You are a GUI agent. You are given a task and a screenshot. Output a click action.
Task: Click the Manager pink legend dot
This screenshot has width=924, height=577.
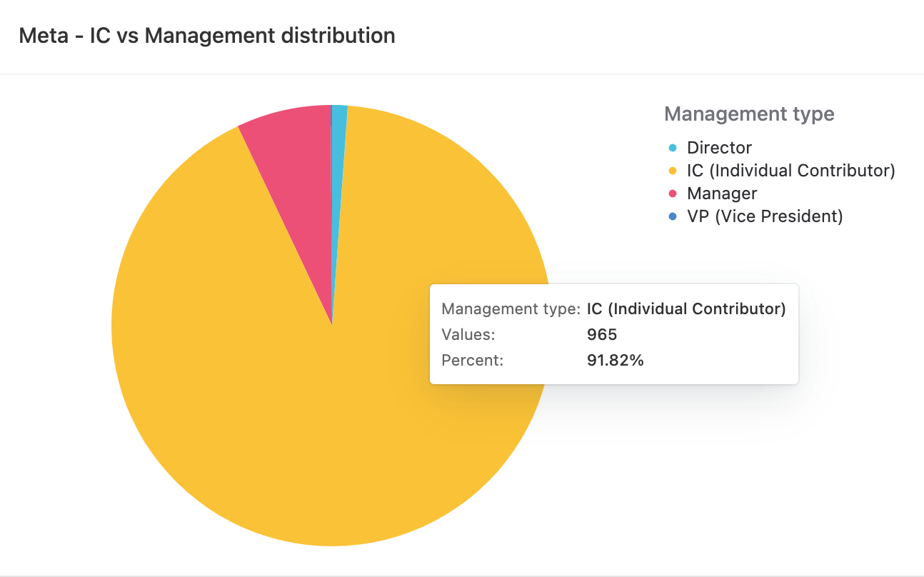(673, 194)
